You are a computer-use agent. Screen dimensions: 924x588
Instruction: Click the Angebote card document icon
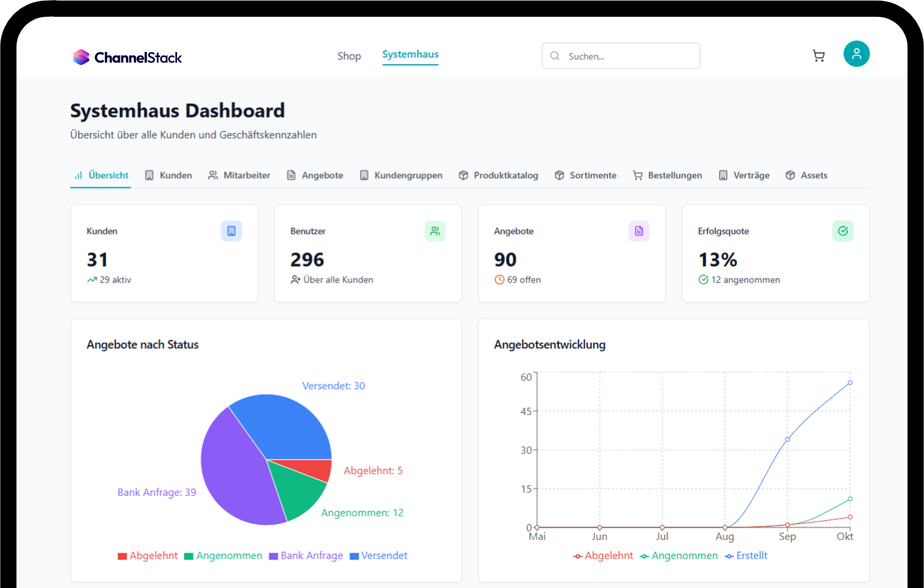point(639,231)
